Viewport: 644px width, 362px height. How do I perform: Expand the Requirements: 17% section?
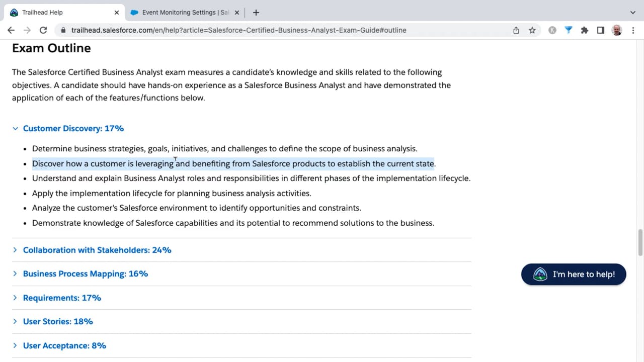pyautogui.click(x=62, y=298)
